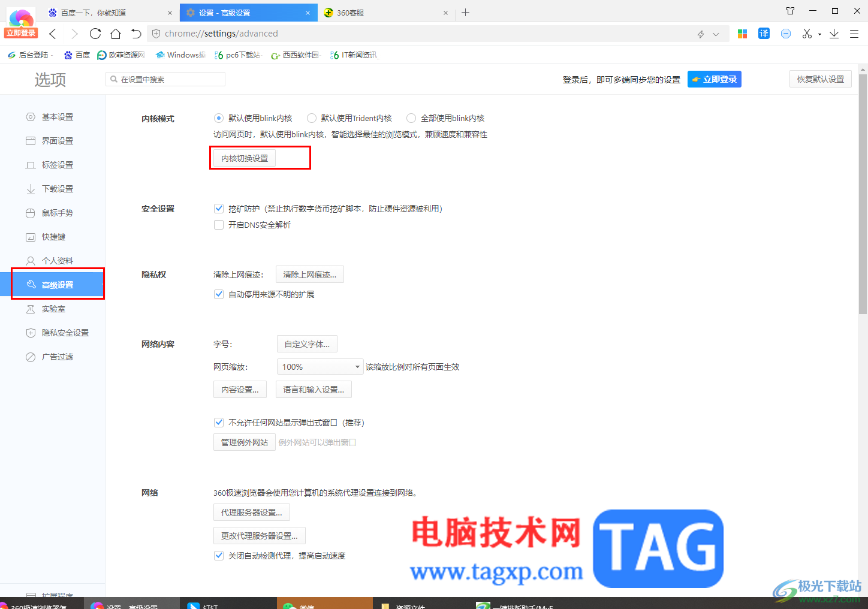This screenshot has height=609, width=868.
Task: Select 默认使用blink内核 radio button
Action: coord(219,118)
